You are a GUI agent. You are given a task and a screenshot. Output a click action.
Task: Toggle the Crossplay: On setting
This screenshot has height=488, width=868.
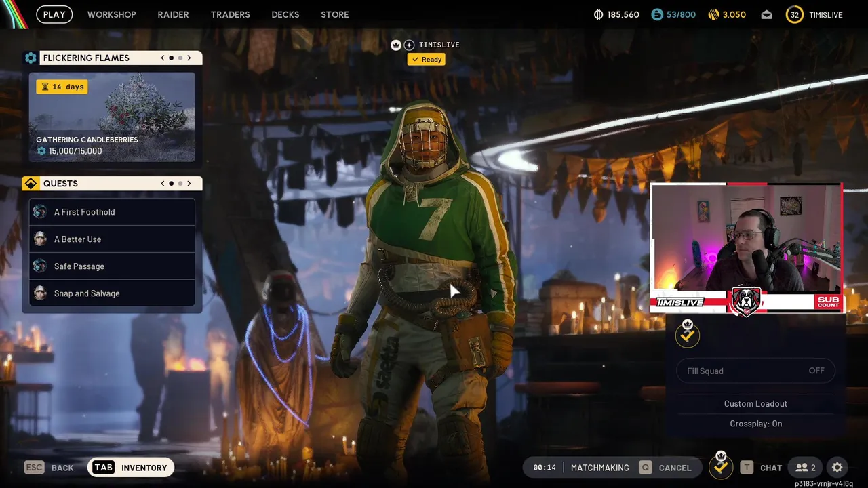[755, 424]
